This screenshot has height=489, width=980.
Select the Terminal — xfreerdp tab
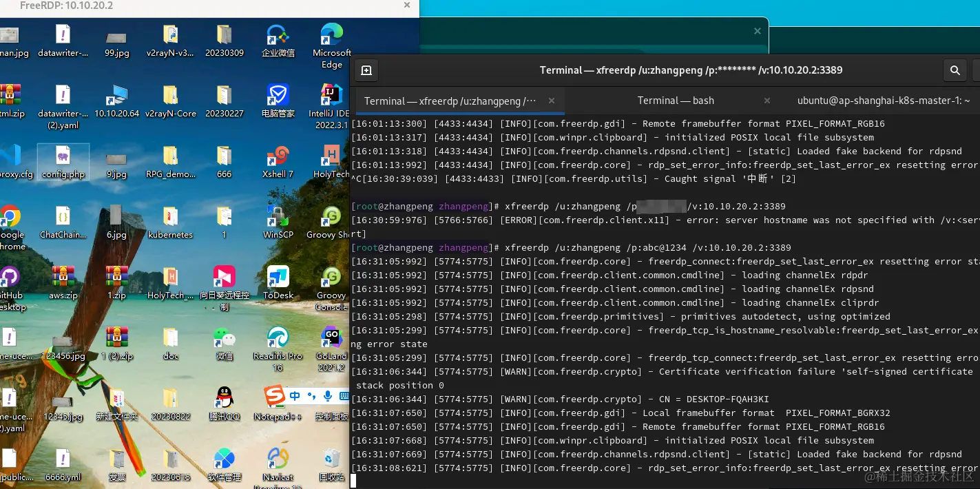click(450, 101)
